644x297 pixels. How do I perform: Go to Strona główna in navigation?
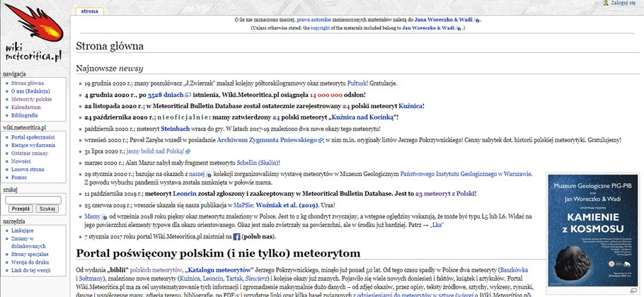(28, 83)
